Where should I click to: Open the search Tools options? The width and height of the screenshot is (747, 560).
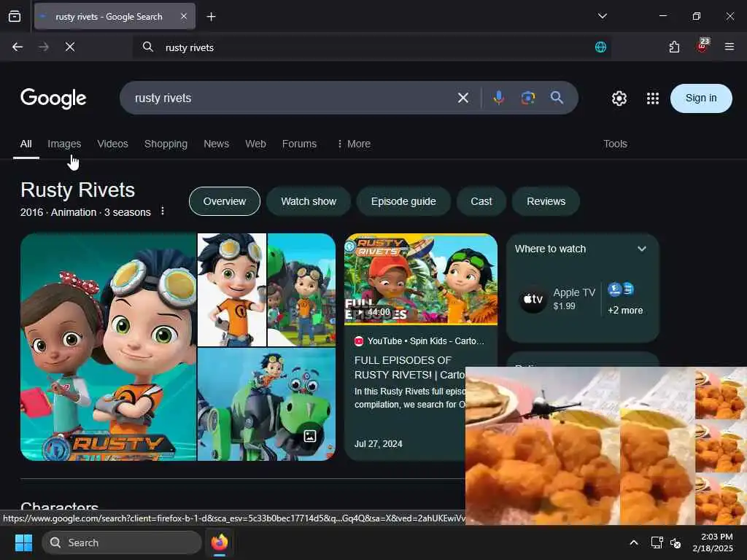point(615,144)
